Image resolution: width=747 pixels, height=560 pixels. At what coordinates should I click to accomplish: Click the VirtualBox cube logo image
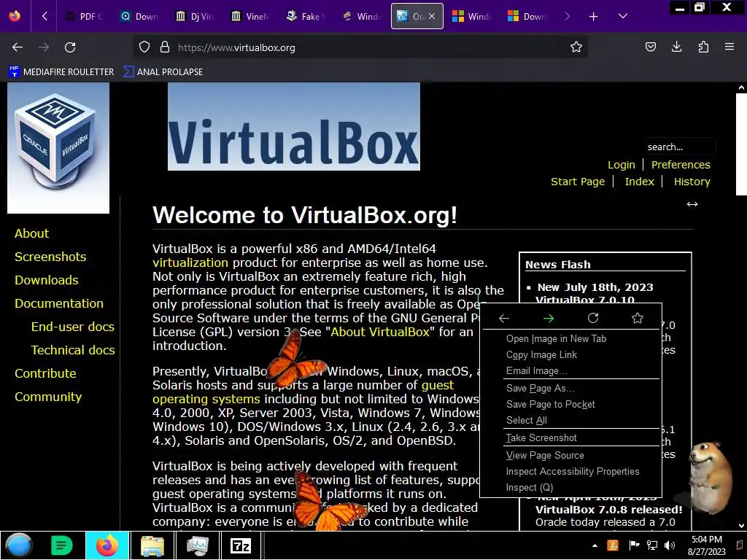(58, 147)
